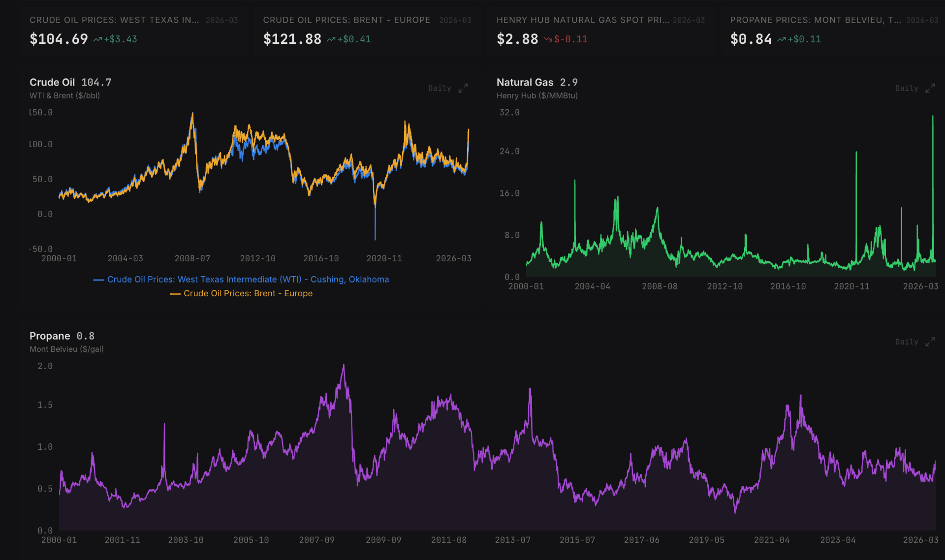Screen dimensions: 945x560
Task: Click the Brent upward trend arrow icon
Action: click(x=331, y=39)
